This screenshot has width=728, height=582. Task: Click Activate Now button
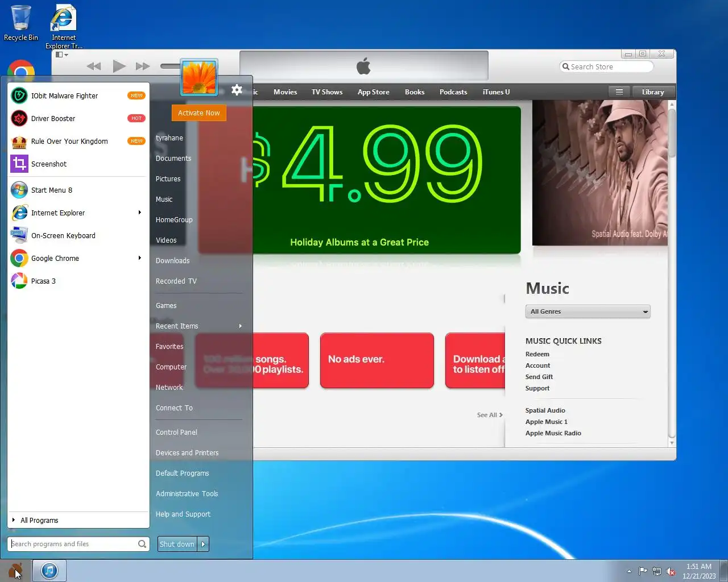pos(198,113)
